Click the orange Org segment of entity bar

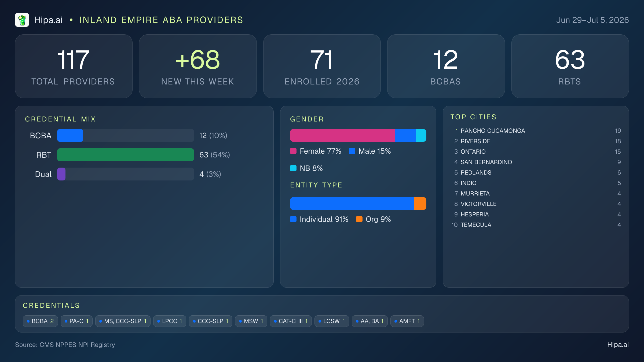pos(420,204)
